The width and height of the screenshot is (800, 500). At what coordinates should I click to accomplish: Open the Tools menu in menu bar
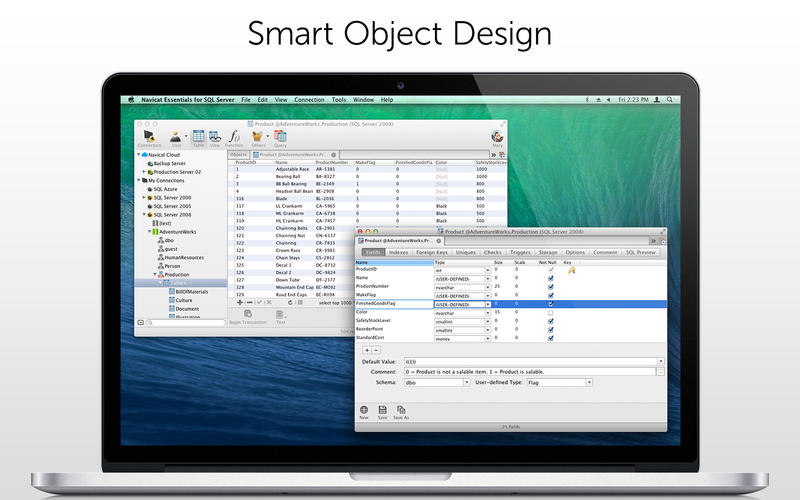pos(340,100)
